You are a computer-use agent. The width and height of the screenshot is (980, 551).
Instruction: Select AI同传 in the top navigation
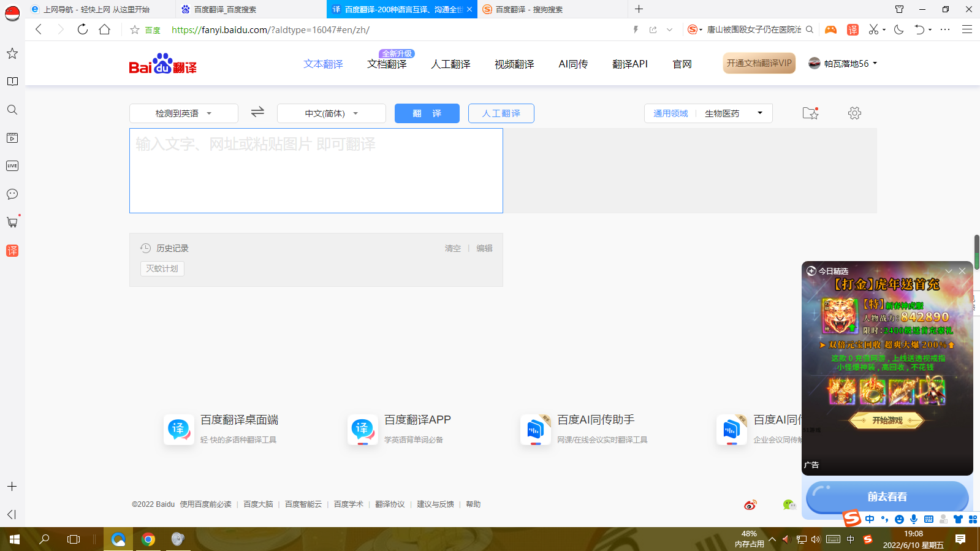tap(573, 64)
